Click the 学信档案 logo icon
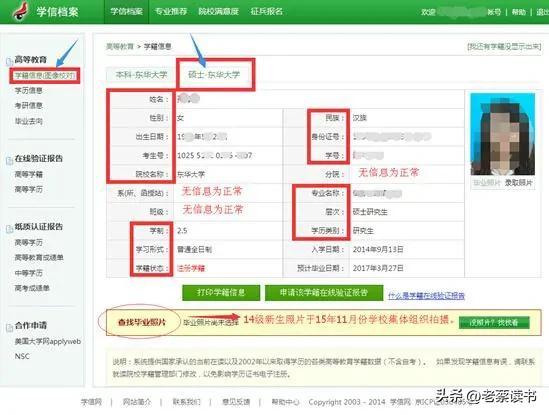 coord(21,11)
